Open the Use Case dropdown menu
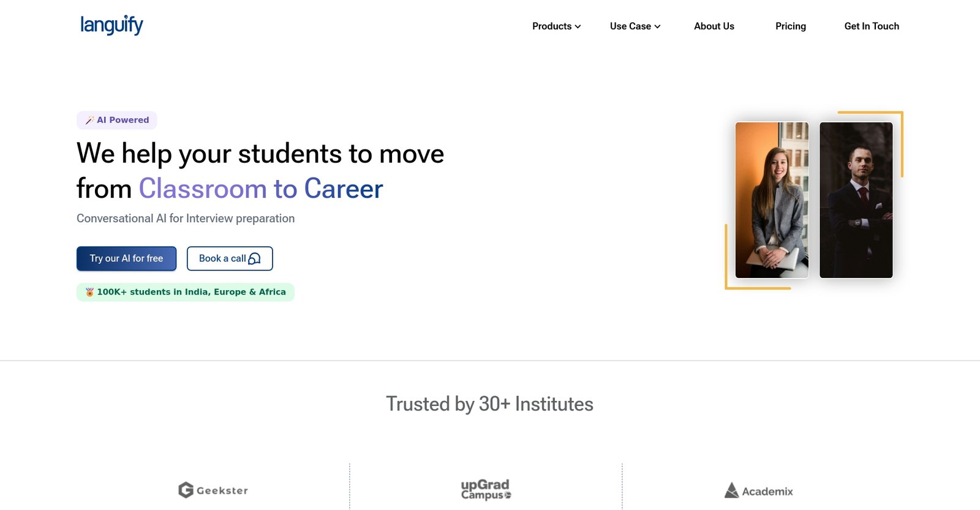The width and height of the screenshot is (980, 510). 630,26
